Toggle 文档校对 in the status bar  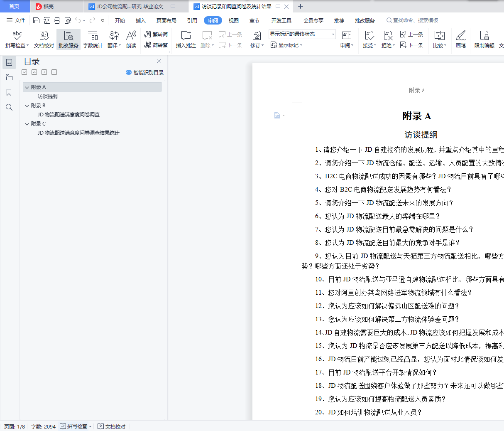(112, 426)
